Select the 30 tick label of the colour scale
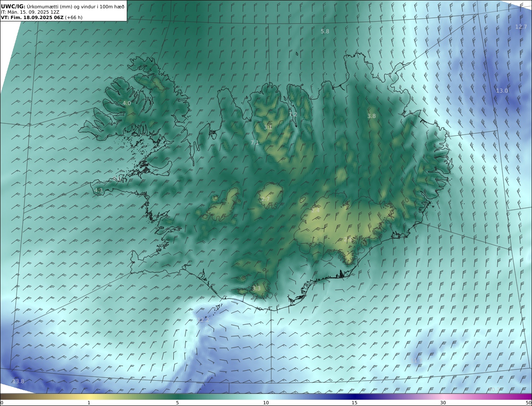This screenshot has width=532, height=406. pyautogui.click(x=443, y=403)
